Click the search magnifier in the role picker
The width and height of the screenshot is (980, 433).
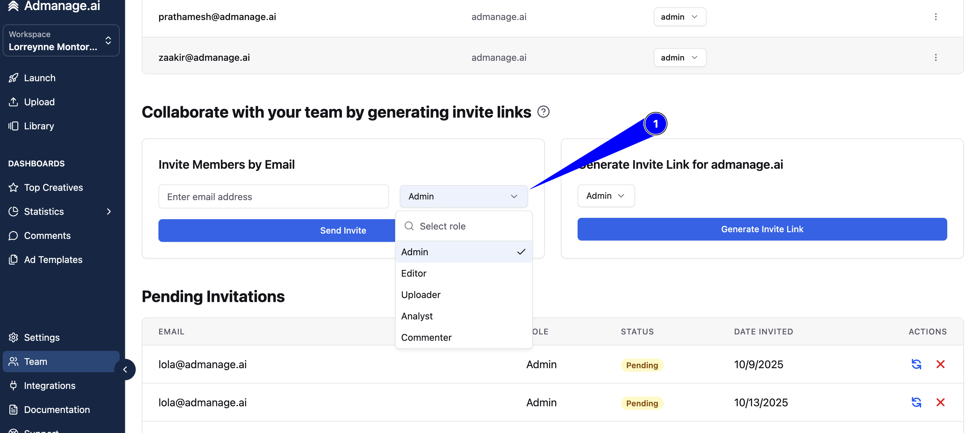pyautogui.click(x=409, y=226)
